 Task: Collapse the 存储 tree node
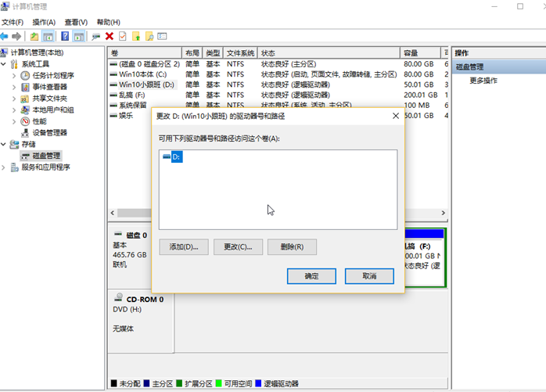click(5, 145)
